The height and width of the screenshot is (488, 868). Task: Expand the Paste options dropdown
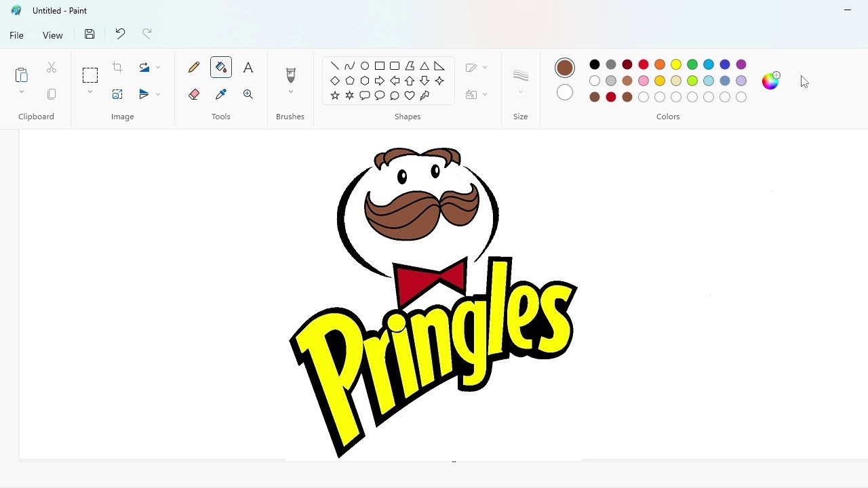point(22,92)
